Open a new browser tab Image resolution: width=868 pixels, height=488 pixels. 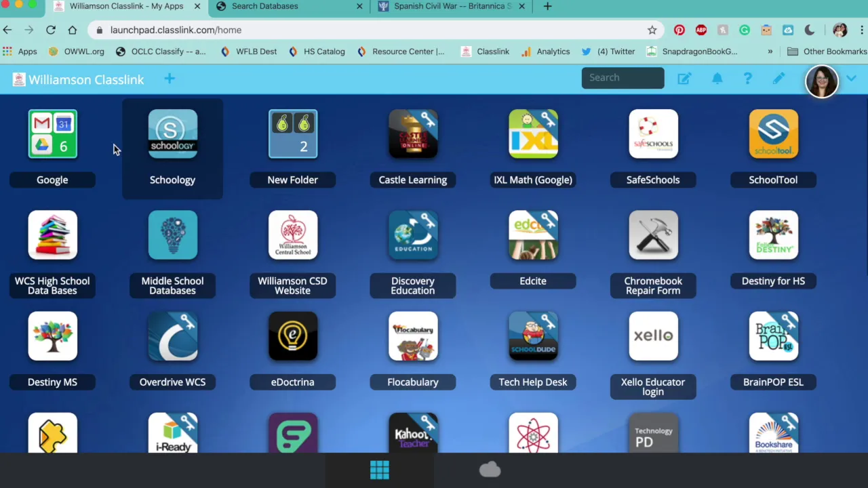(x=547, y=6)
